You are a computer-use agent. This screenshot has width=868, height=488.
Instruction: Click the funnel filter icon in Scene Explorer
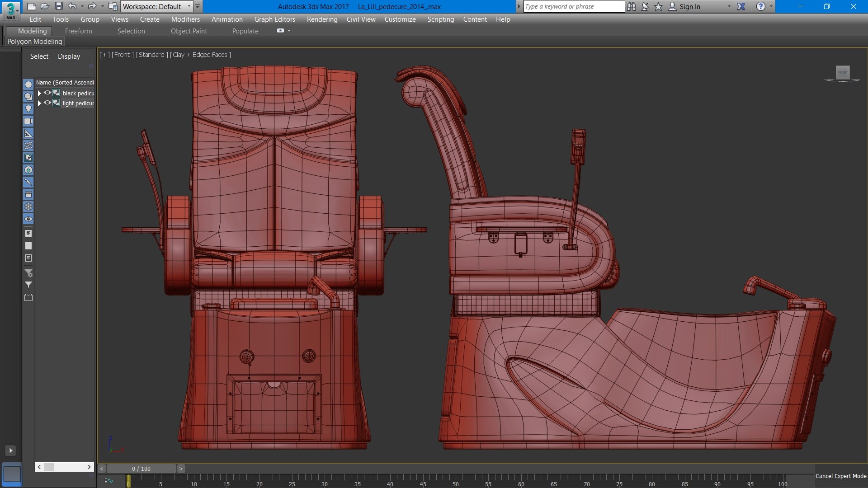(x=28, y=285)
